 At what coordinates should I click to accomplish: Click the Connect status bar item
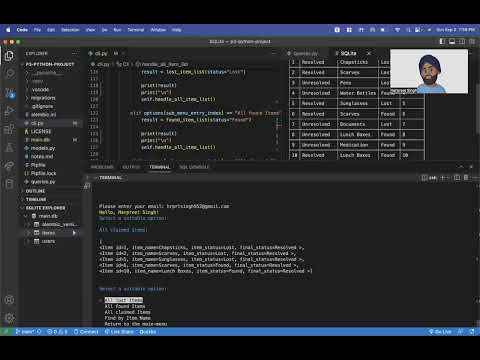point(86,332)
